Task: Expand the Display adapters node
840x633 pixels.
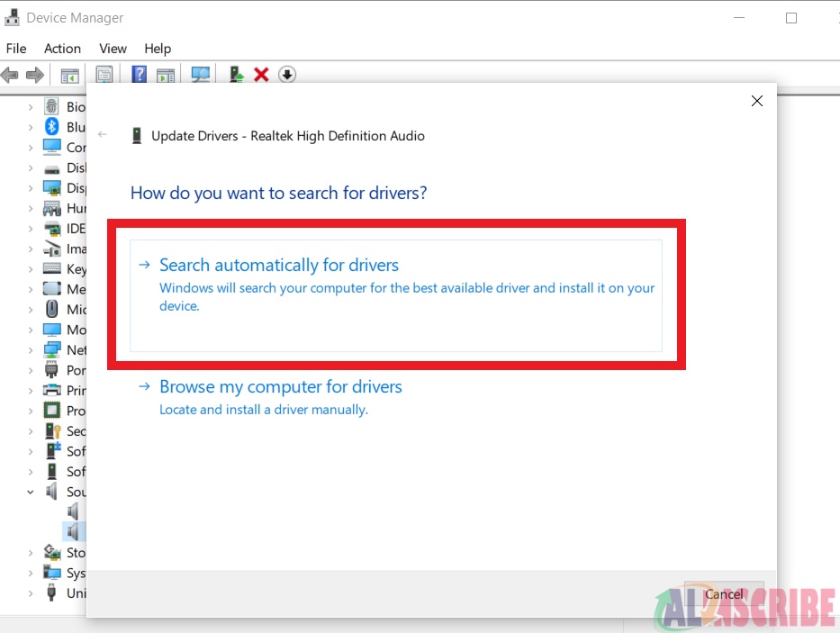Action: (31, 188)
